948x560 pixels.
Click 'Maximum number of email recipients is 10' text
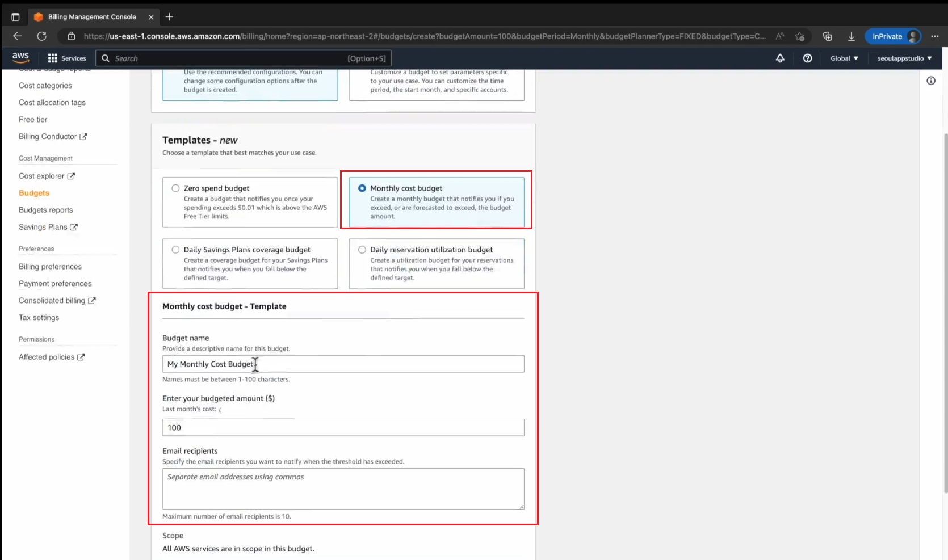(226, 517)
